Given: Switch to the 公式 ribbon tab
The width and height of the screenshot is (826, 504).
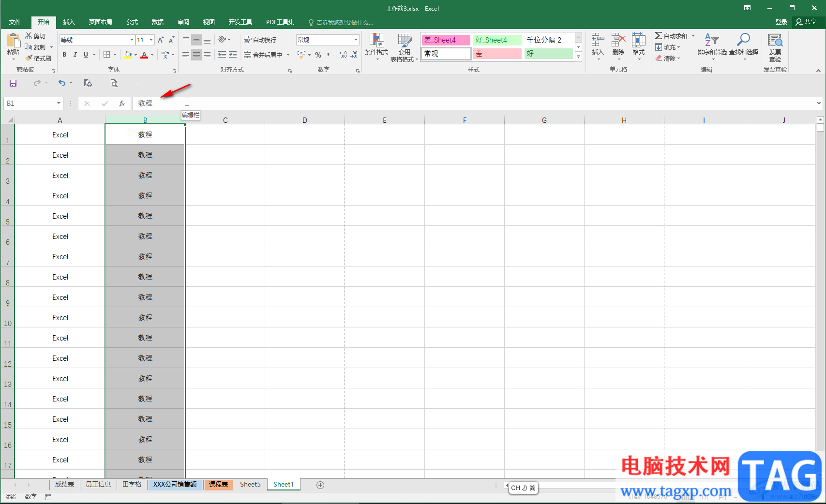Looking at the screenshot, I should pos(132,22).
